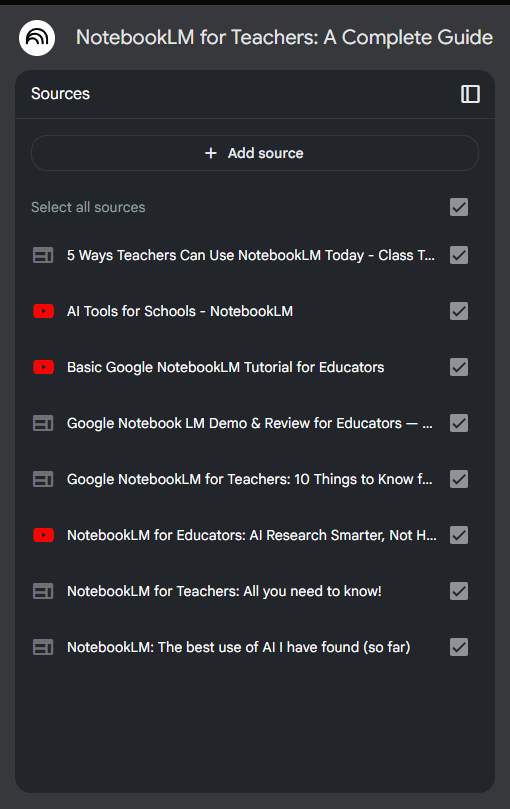Deselect the NotebookLM for Teachers: All you need checkbox
Screen dimensions: 510x809
coord(459,591)
